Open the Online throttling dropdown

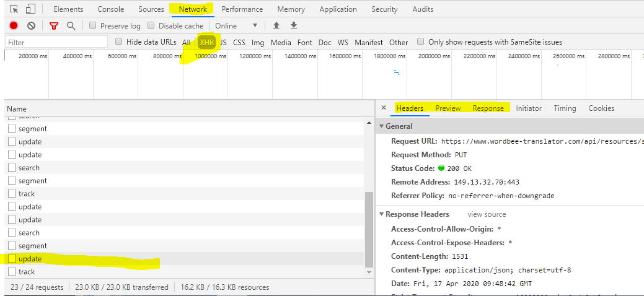click(x=236, y=26)
